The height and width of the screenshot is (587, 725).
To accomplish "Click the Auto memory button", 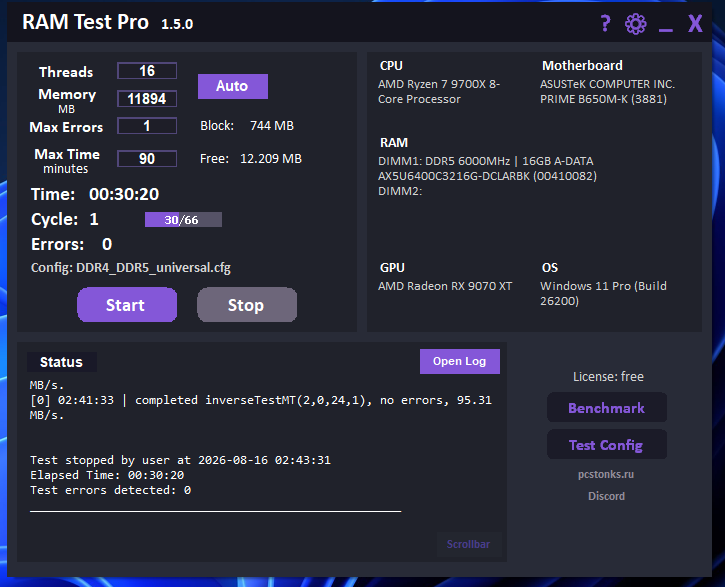I will (233, 86).
